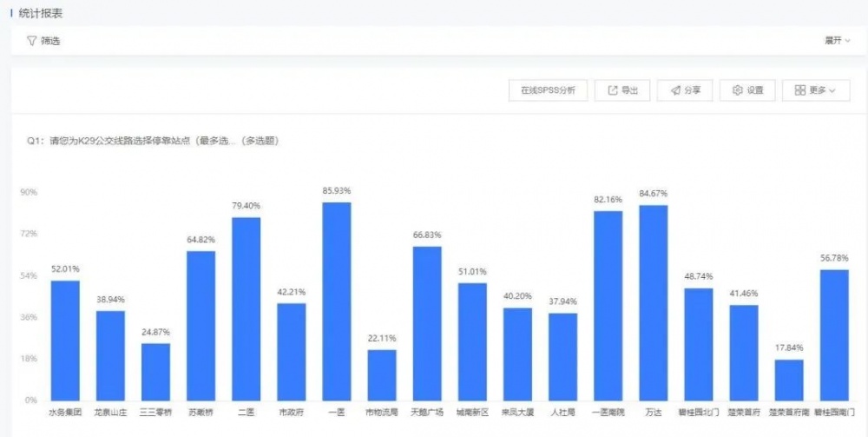This screenshot has height=437, width=868.
Task: Open the 更多 dropdown menu
Action: click(815, 90)
